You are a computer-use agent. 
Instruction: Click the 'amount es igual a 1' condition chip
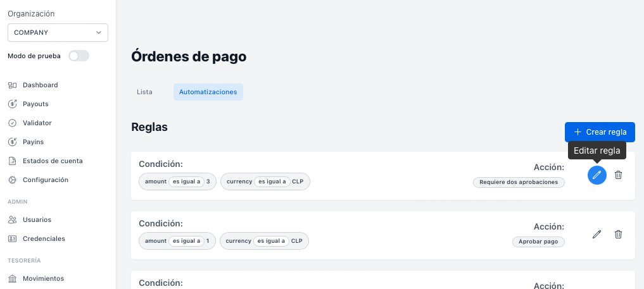coord(177,241)
